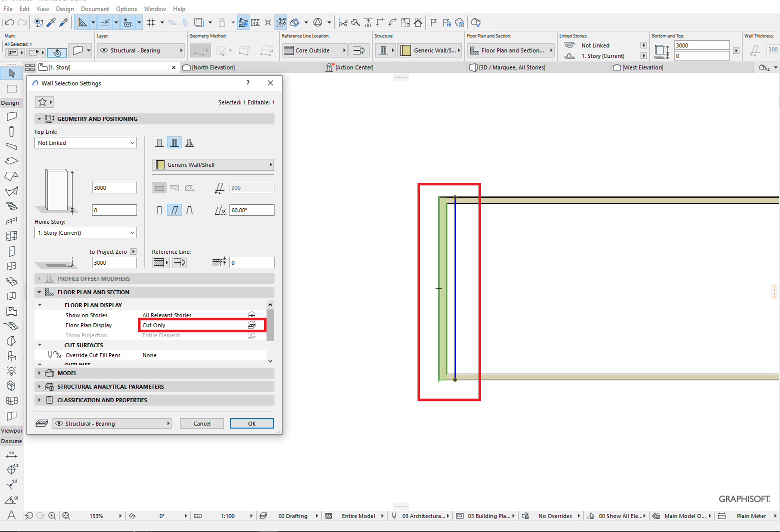Toggle Suspend Groups magnet in Main panel
The width and height of the screenshot is (780, 532).
56,52
